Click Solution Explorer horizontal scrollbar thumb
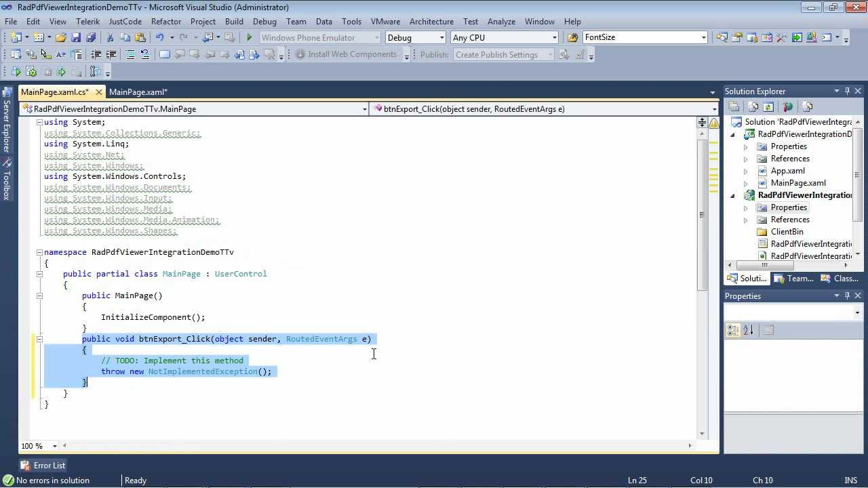Image resolution: width=868 pixels, height=488 pixels. (x=764, y=266)
